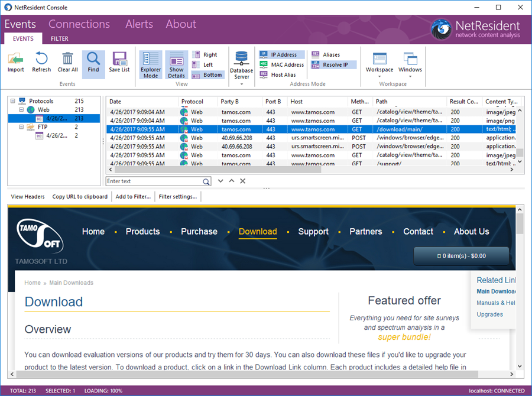The height and width of the screenshot is (396, 532).
Task: Open the Partners link in preview
Action: (x=366, y=232)
